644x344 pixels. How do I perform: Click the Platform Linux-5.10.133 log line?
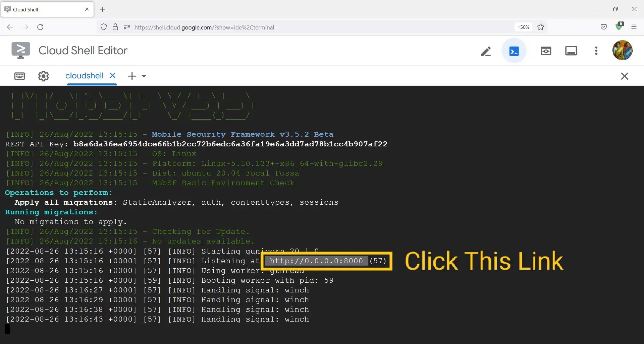coord(194,163)
